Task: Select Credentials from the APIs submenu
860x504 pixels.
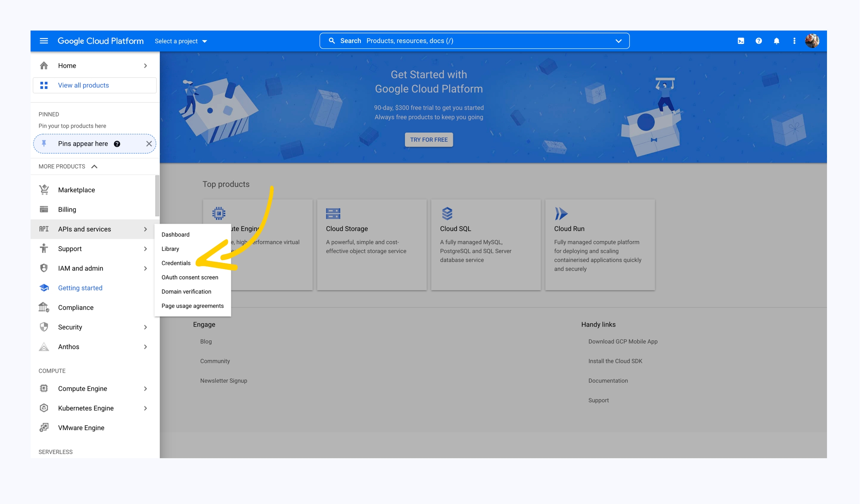Action: click(x=176, y=263)
